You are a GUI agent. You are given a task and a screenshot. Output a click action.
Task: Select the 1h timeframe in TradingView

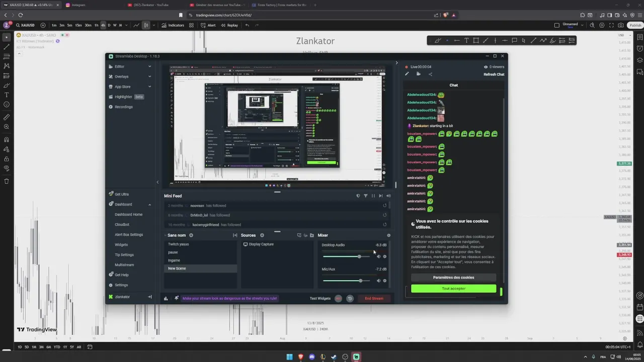(96, 25)
